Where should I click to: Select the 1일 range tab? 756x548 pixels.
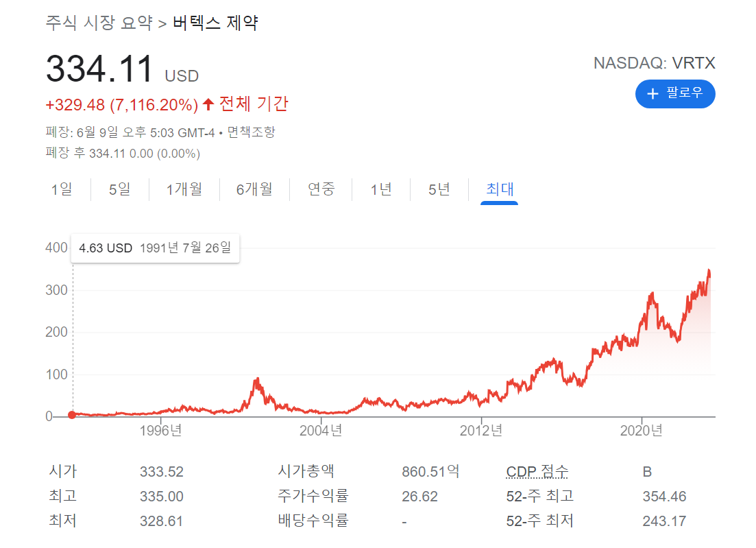[x=62, y=189]
